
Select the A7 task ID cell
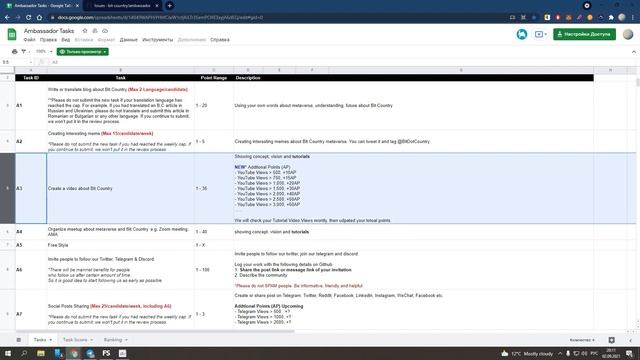click(31, 313)
